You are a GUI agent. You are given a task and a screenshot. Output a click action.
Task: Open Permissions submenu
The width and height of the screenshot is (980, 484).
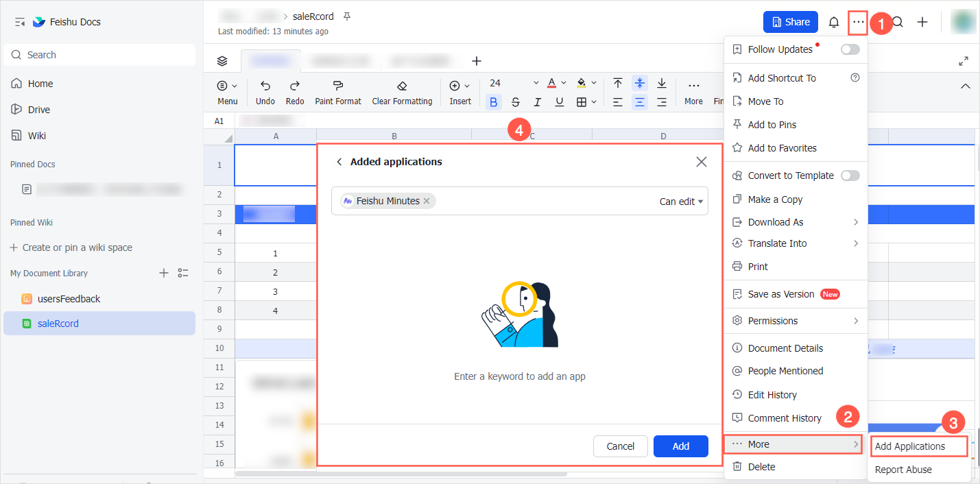pyautogui.click(x=796, y=321)
